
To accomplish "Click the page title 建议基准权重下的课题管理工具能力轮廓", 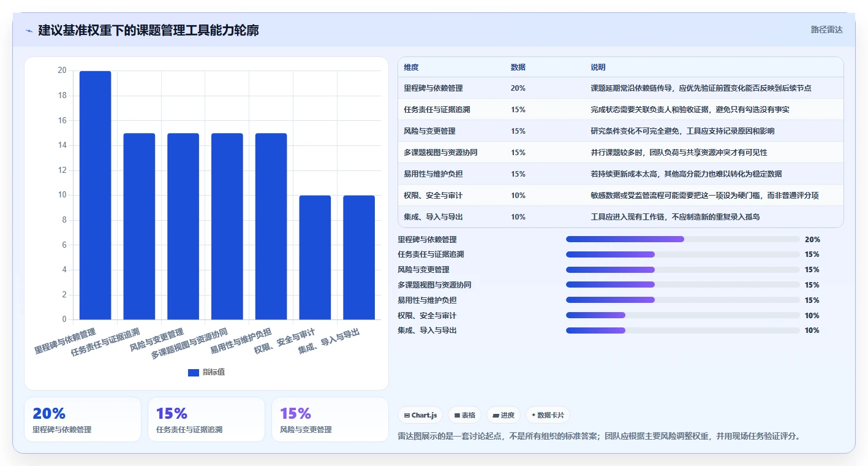I will (148, 30).
